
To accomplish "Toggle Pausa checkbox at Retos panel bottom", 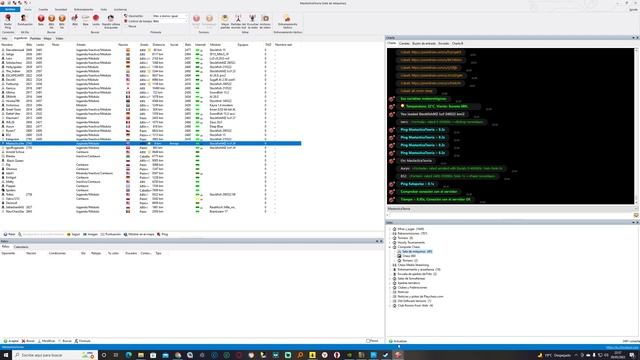I will coord(368,341).
